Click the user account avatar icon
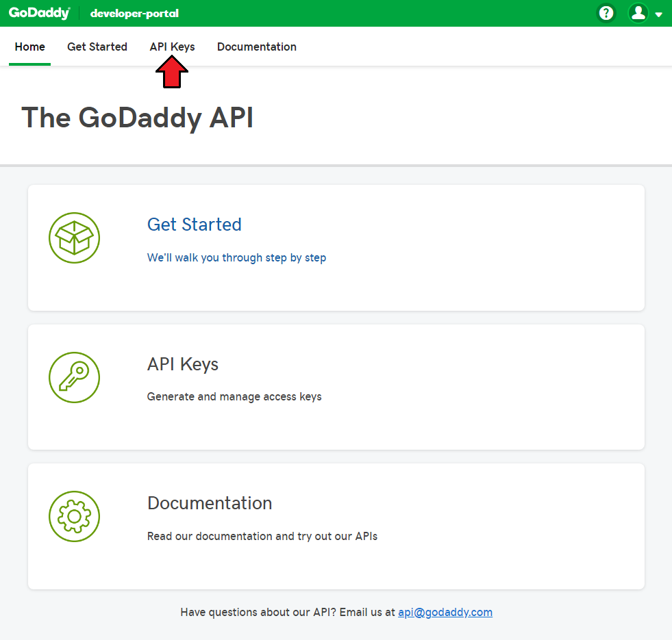672x640 pixels. [x=638, y=13]
